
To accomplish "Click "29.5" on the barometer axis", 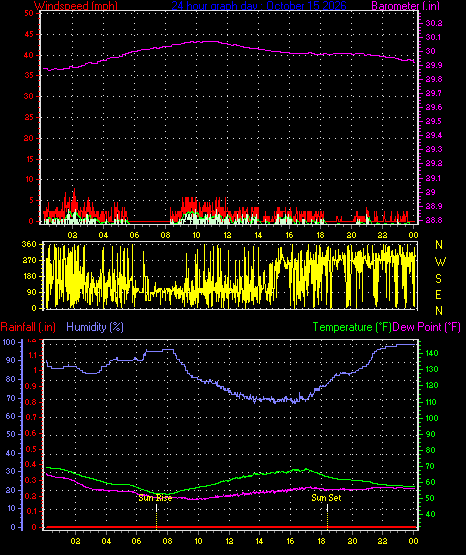I will tap(433, 121).
